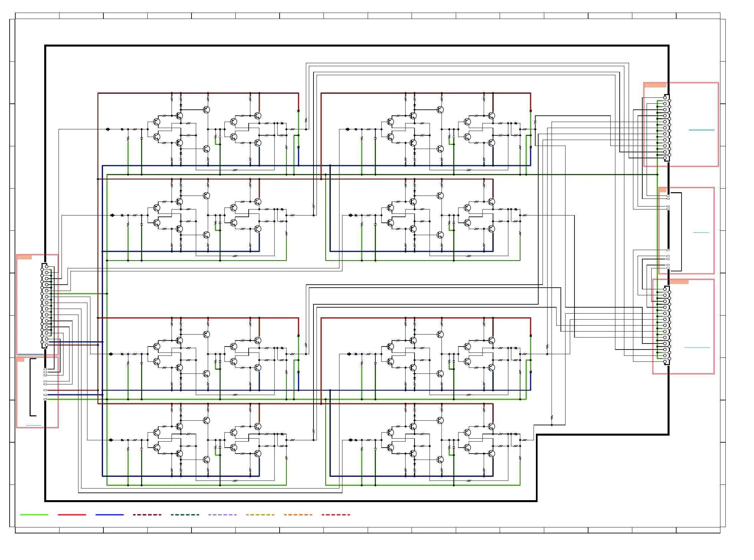Open the blue link in lower-left pink box
The height and width of the screenshot is (560, 754).
[33, 425]
